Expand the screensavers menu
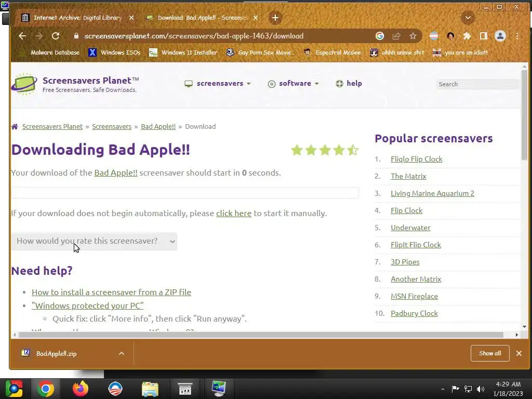Viewport: 532px width, 399px height. click(218, 84)
